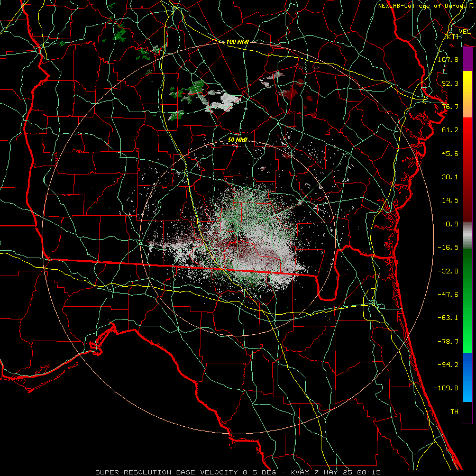
Task: Select the -63.1 velocity scale value
Action: 448,318
